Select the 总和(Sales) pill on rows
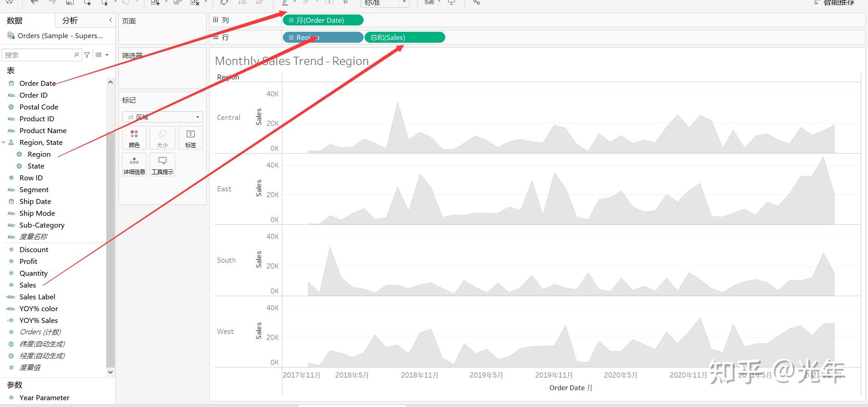The height and width of the screenshot is (407, 868). coord(405,37)
